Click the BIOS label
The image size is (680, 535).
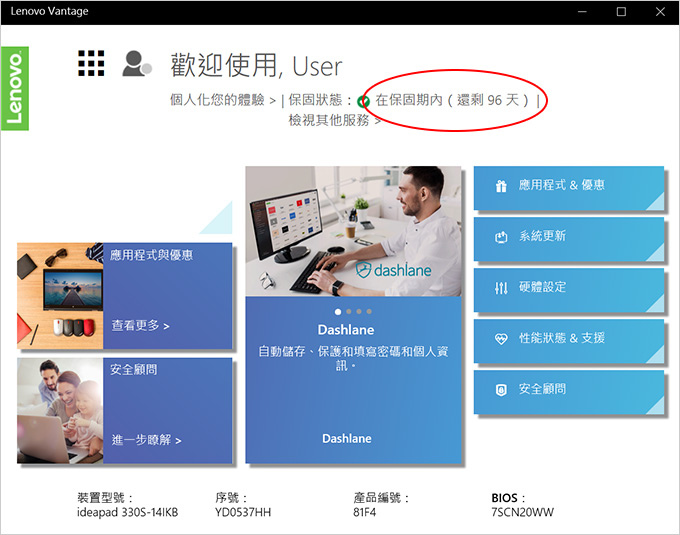tap(507, 498)
